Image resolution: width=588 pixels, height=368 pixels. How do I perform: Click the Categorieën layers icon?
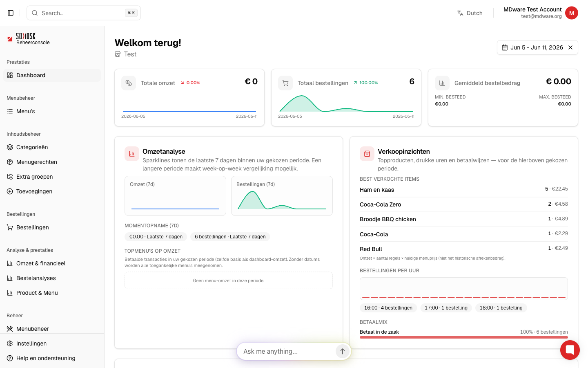[10, 147]
